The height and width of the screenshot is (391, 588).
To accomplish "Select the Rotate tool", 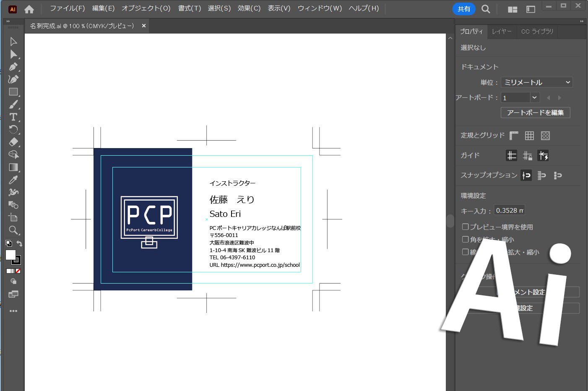I will [13, 130].
